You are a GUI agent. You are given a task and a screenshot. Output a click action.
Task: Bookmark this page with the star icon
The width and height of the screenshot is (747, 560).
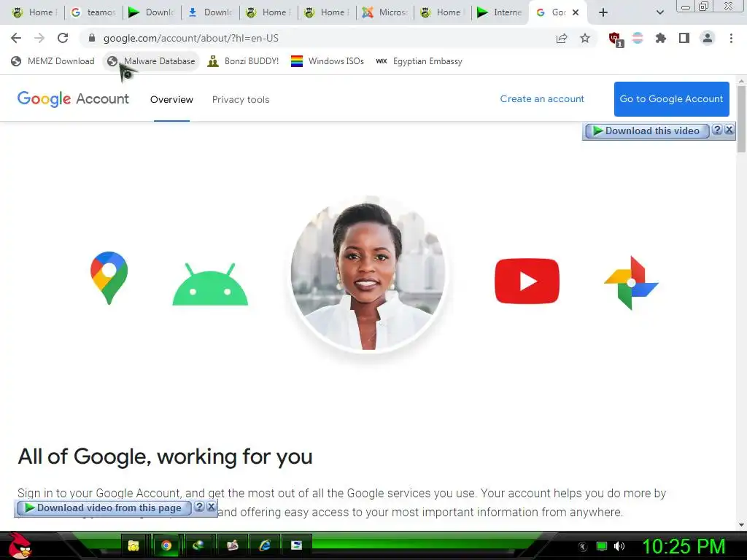tap(585, 39)
